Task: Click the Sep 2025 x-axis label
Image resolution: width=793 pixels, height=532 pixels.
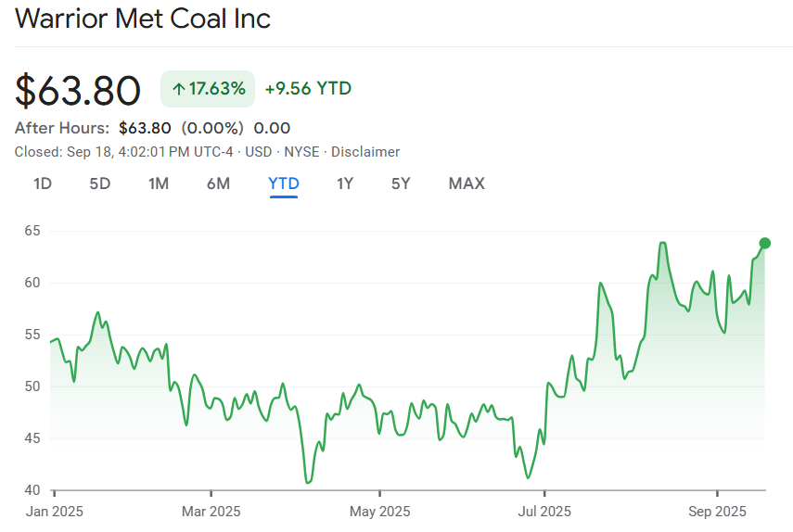Action: 719,511
